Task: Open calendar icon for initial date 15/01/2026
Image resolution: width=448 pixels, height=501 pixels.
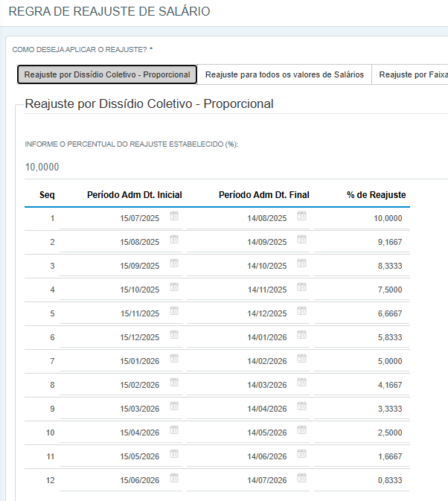Action: pos(174,359)
